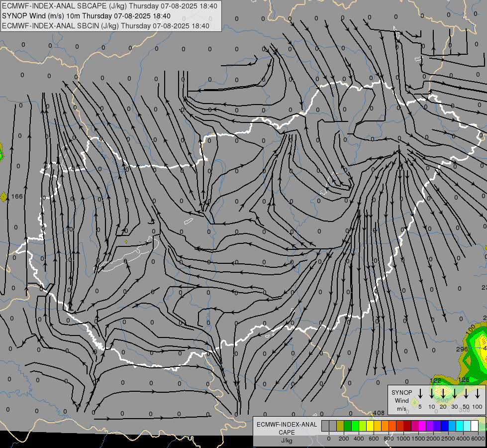Screen dimensions: 487x448
Task: Click the 30 speed label in wind legend
Action: (x=455, y=407)
